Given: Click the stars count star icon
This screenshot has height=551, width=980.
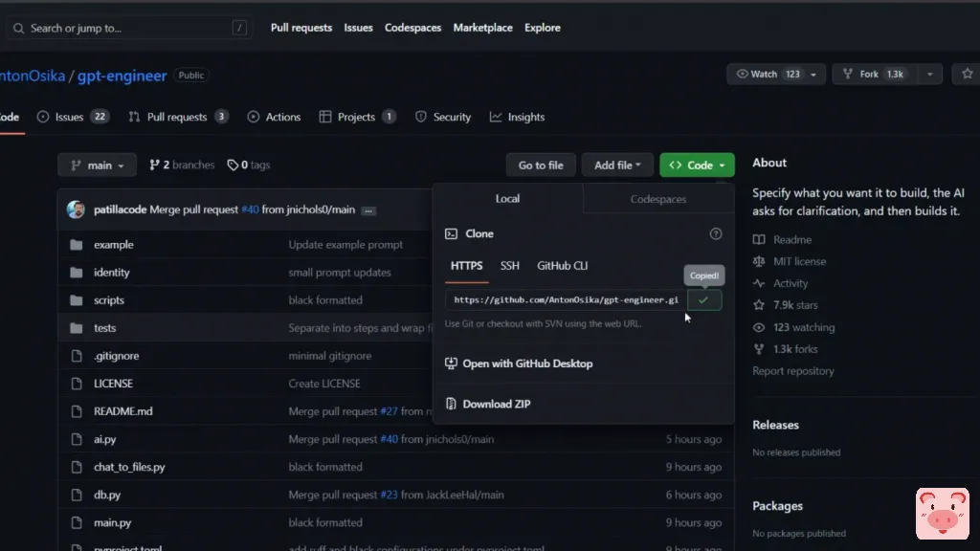Looking at the screenshot, I should point(759,305).
